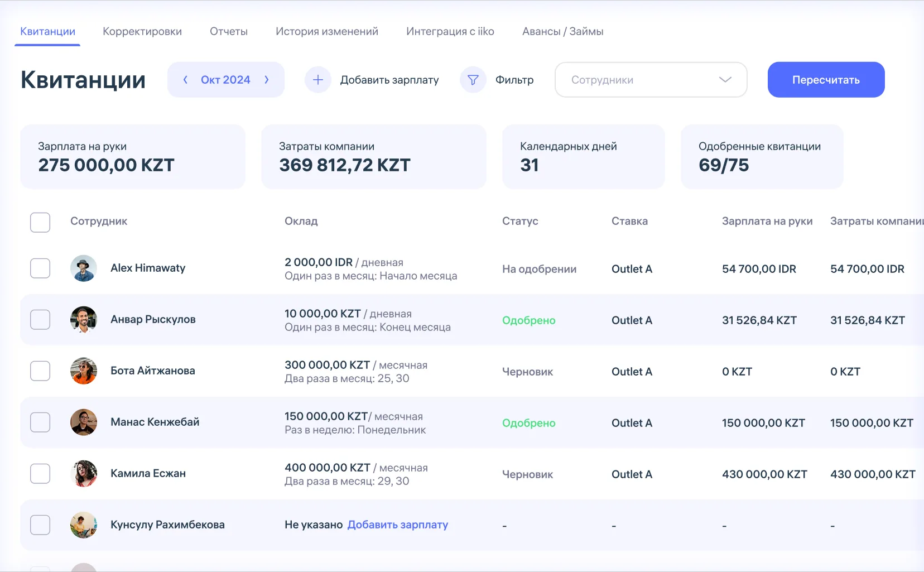This screenshot has height=572, width=924.
Task: Click the Пересчитать button
Action: pyautogui.click(x=826, y=80)
